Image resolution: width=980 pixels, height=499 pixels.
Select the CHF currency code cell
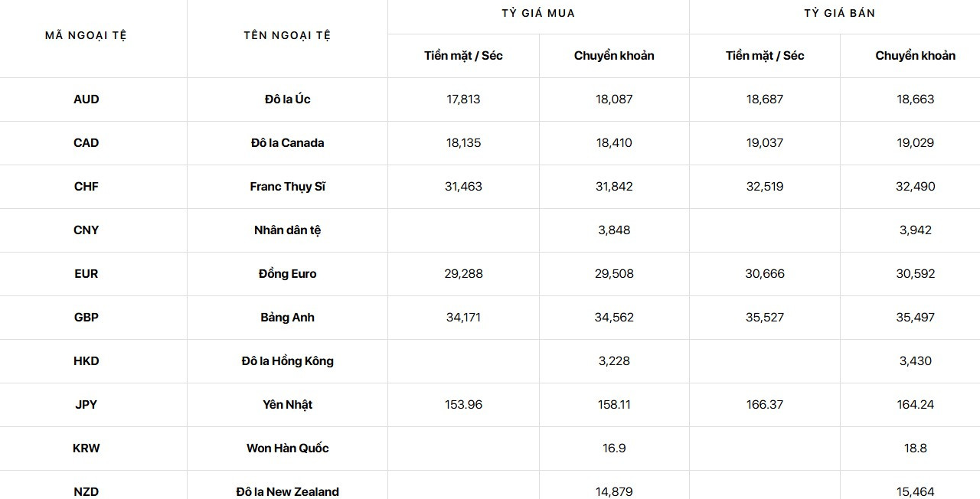(87, 186)
